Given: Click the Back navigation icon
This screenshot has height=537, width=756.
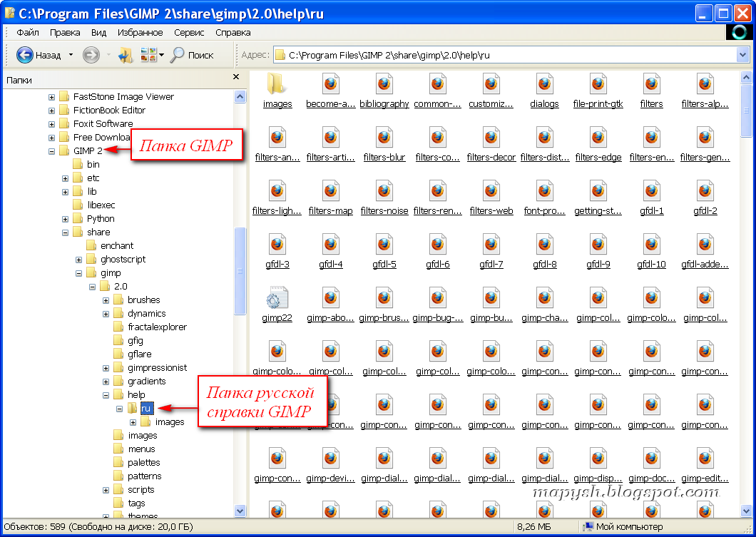Looking at the screenshot, I should 24,55.
